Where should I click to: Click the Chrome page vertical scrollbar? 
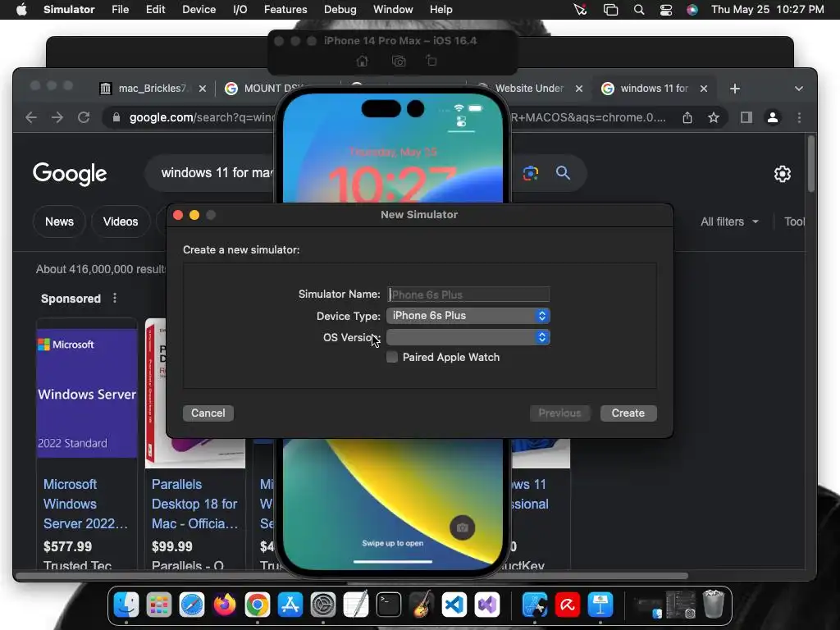pos(811,163)
